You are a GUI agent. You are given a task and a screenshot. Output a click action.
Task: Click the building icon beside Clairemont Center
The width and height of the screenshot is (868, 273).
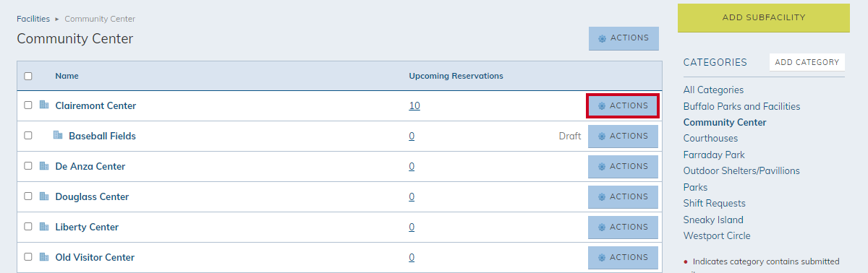pos(44,105)
